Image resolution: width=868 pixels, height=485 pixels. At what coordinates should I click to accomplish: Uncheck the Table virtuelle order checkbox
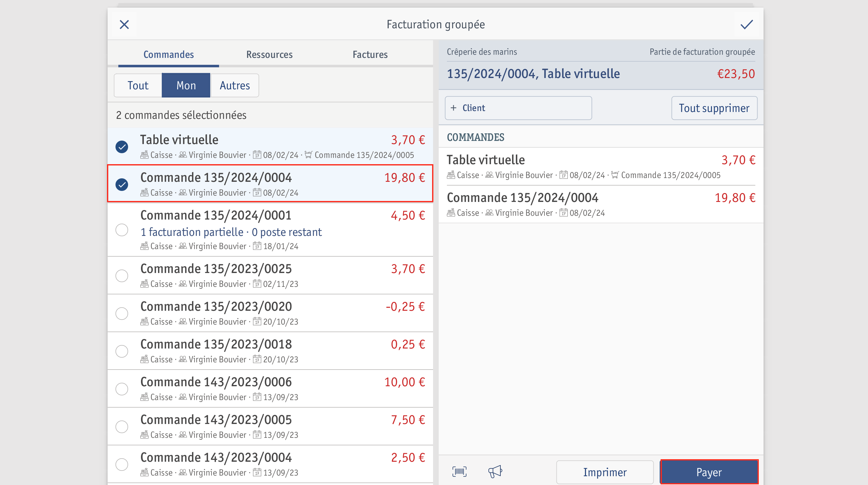click(x=122, y=147)
